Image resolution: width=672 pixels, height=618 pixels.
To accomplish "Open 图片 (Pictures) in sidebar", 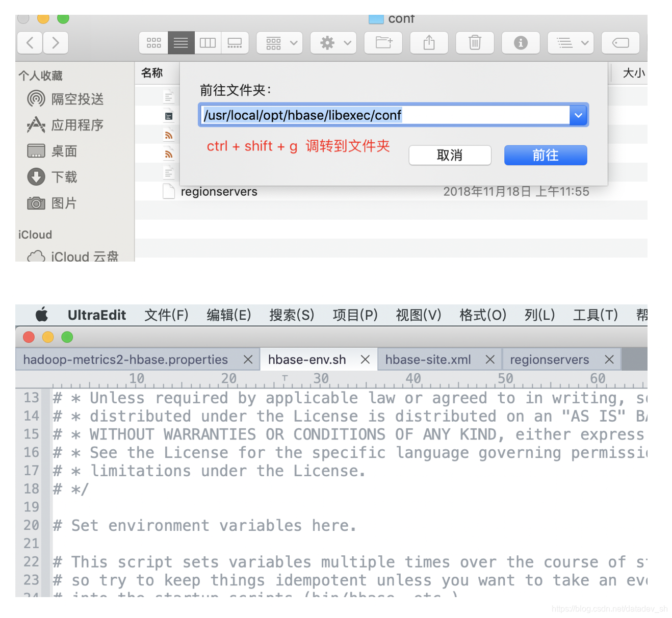I will [x=53, y=203].
